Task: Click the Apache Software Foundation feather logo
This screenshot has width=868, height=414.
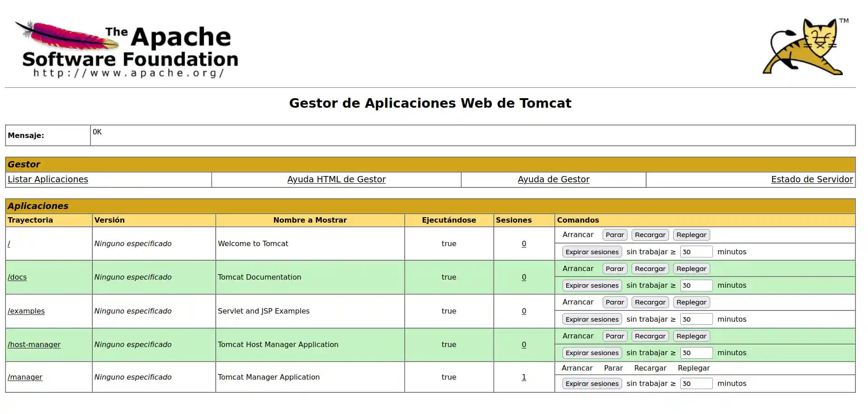Action: tap(127, 49)
